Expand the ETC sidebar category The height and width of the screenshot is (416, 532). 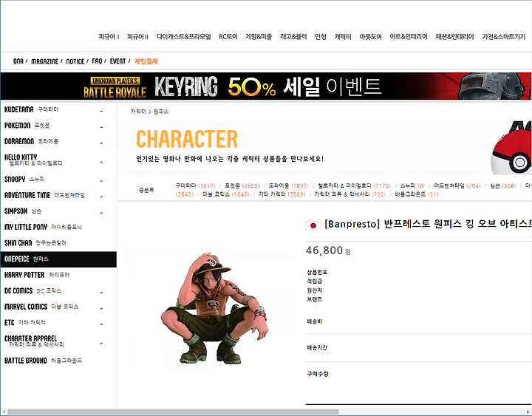[x=101, y=324]
